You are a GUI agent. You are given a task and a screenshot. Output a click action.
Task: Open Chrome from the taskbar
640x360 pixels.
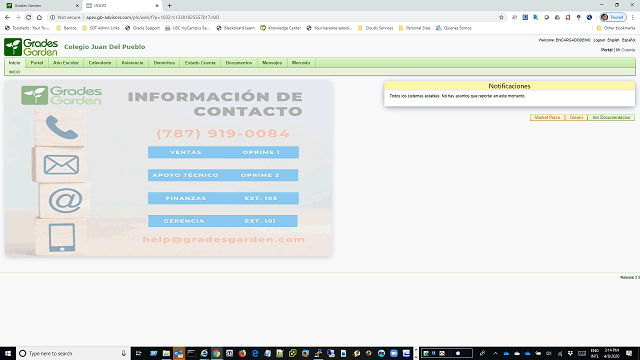coord(217,353)
